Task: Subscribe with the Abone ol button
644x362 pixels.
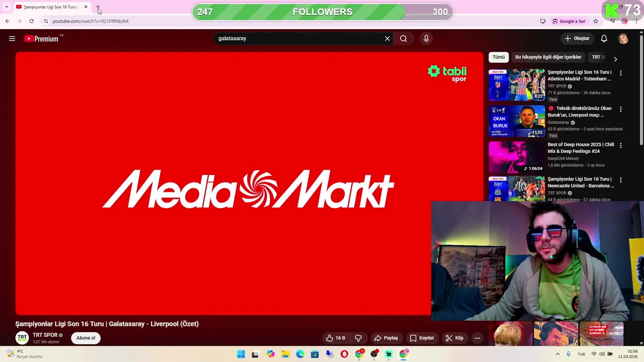Action: 86,338
